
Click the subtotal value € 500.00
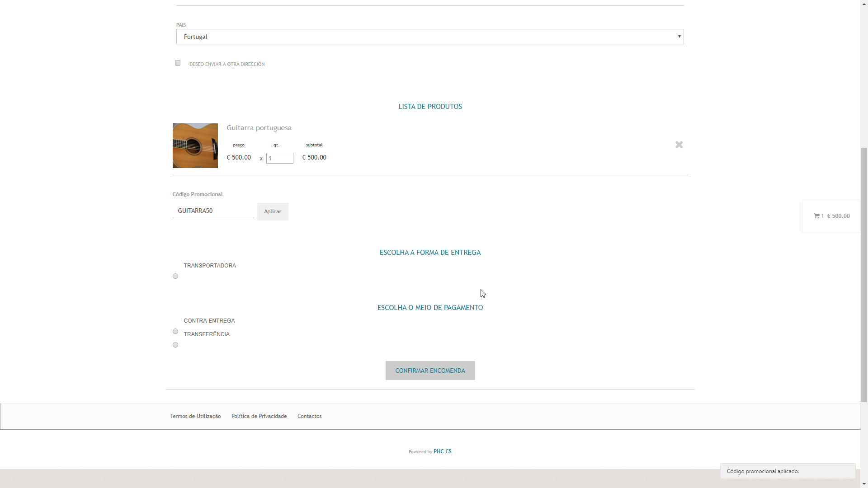pos(314,157)
